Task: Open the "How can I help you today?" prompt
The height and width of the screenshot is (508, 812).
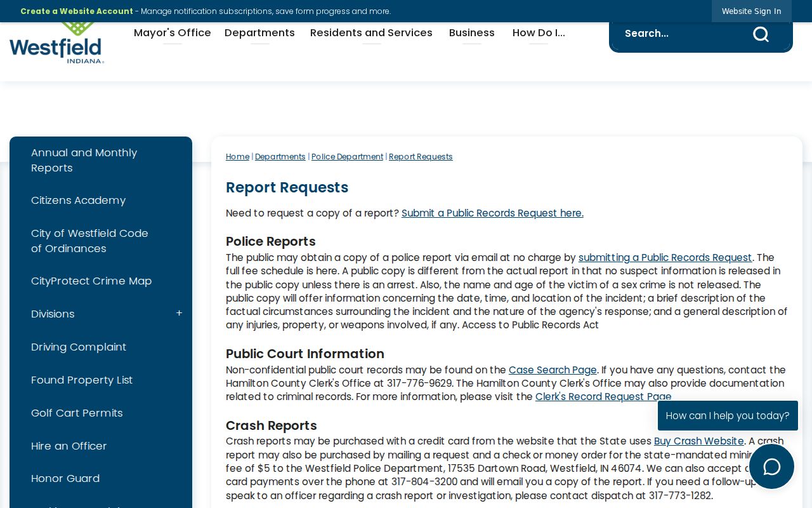Action: [x=728, y=416]
